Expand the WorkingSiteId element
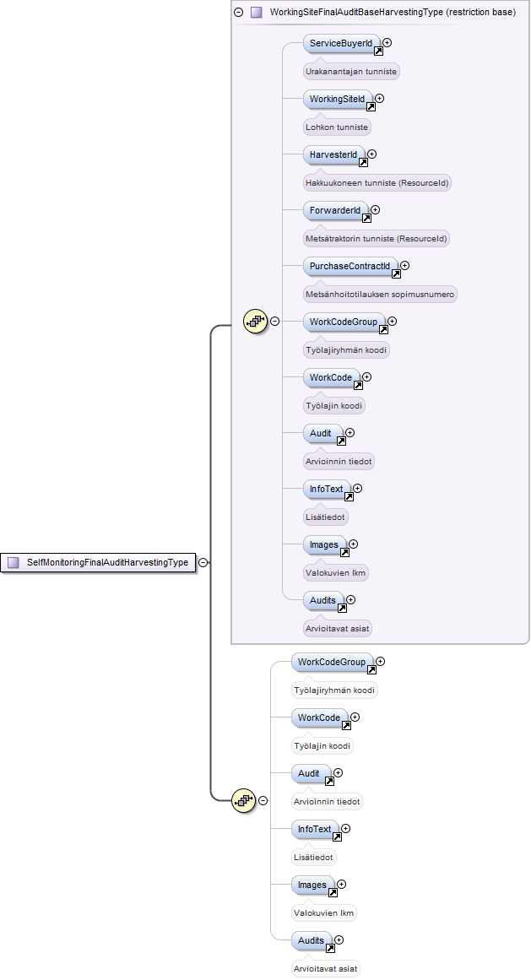 [x=380, y=98]
